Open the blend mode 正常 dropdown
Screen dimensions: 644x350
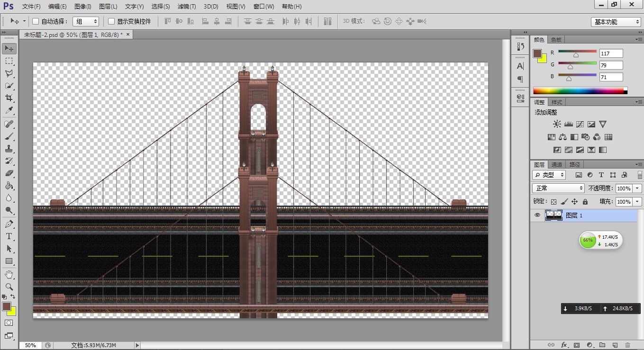click(559, 188)
